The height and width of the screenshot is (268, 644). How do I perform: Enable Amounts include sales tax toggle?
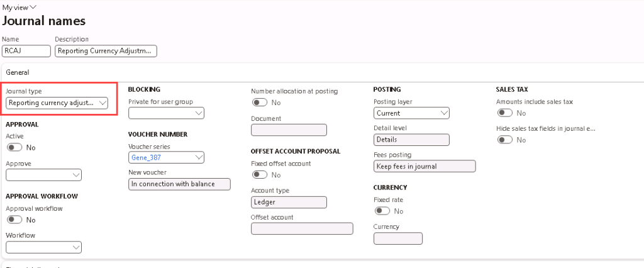coord(505,113)
